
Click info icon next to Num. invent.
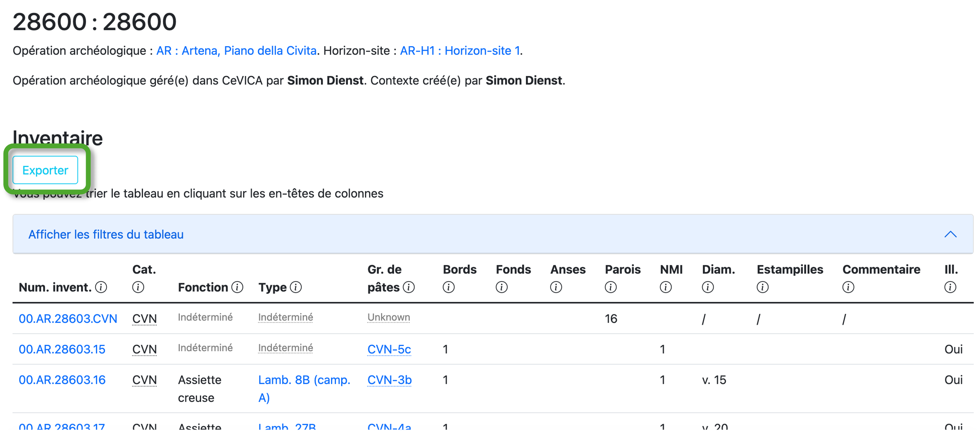[101, 287]
